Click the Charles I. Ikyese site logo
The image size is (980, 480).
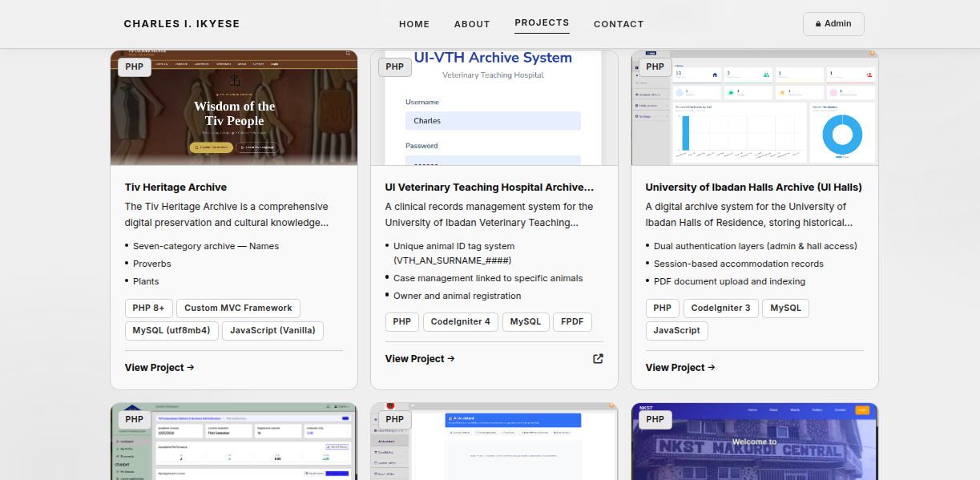tap(182, 24)
